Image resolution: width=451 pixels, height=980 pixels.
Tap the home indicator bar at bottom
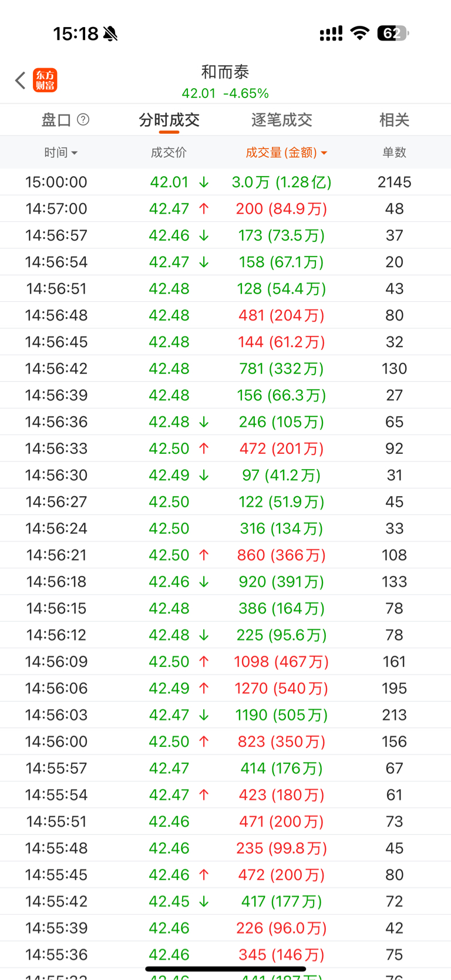point(225,969)
